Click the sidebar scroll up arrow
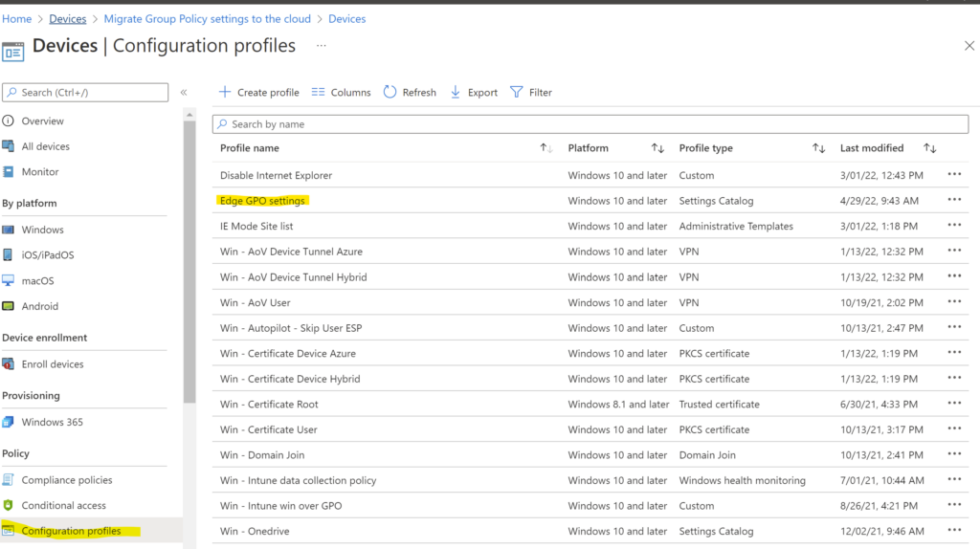Viewport: 980px width, 549px height. [x=189, y=115]
